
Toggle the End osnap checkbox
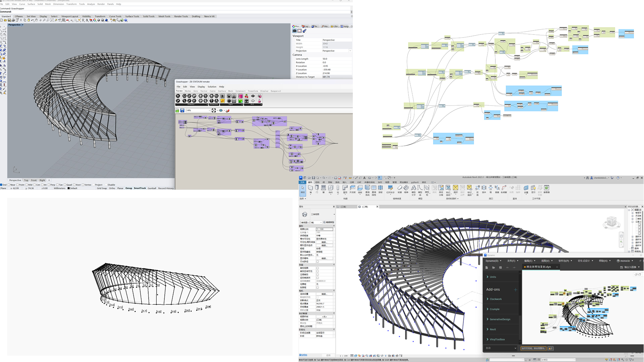(x=1, y=185)
